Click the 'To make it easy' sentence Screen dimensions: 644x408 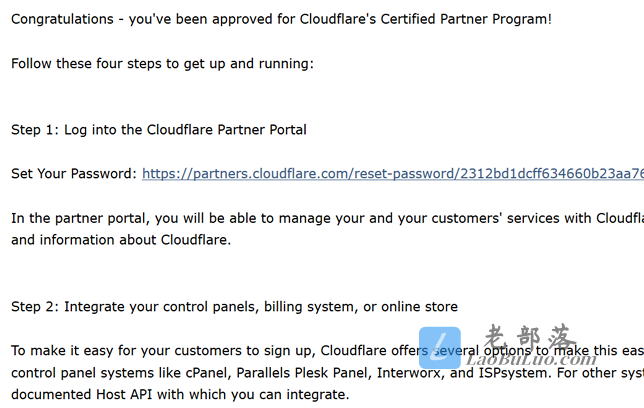click(327, 351)
